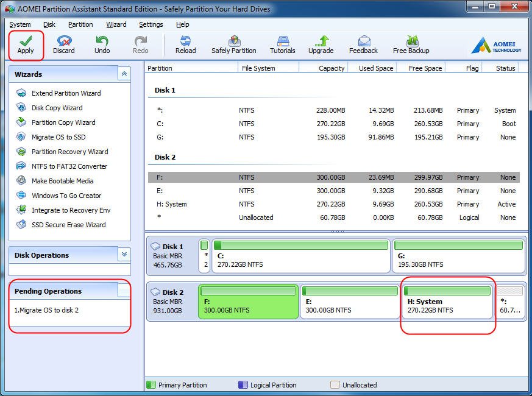Sort by Used Space column header
The height and width of the screenshot is (396, 532).
click(372, 68)
